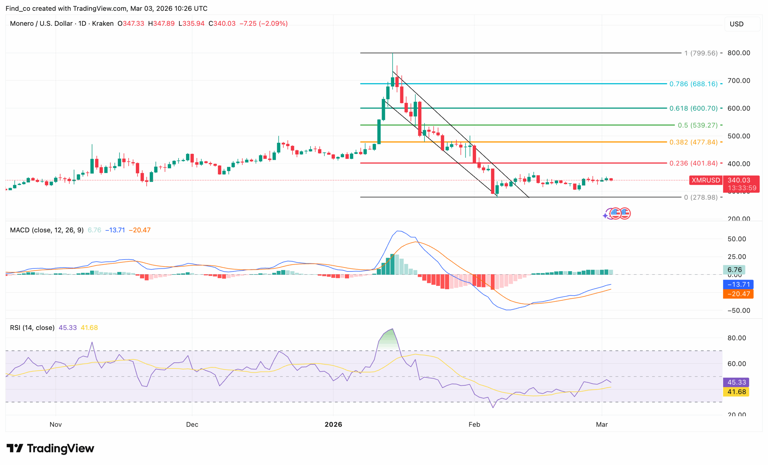Click the Fibonacci 0.5 (539.27) label

tap(697, 125)
